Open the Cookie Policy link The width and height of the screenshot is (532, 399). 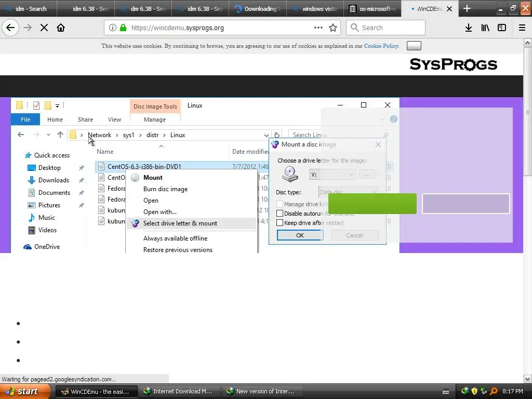click(381, 46)
